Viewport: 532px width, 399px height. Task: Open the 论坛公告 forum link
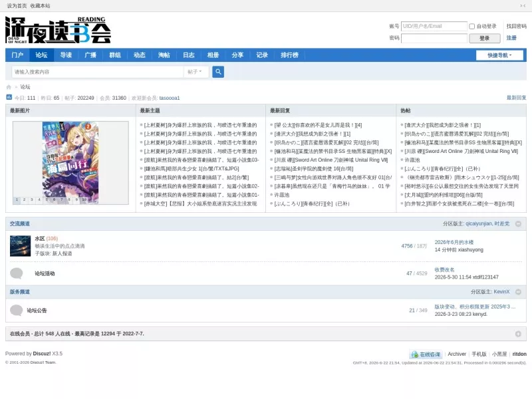(x=37, y=311)
